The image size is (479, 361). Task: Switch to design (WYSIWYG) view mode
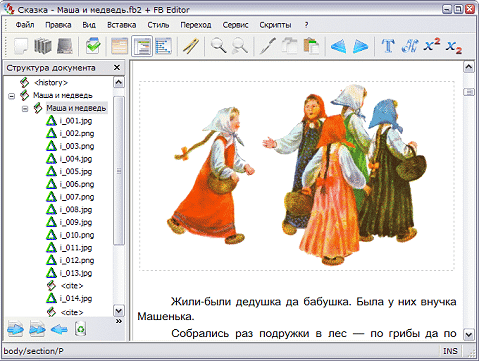[142, 46]
